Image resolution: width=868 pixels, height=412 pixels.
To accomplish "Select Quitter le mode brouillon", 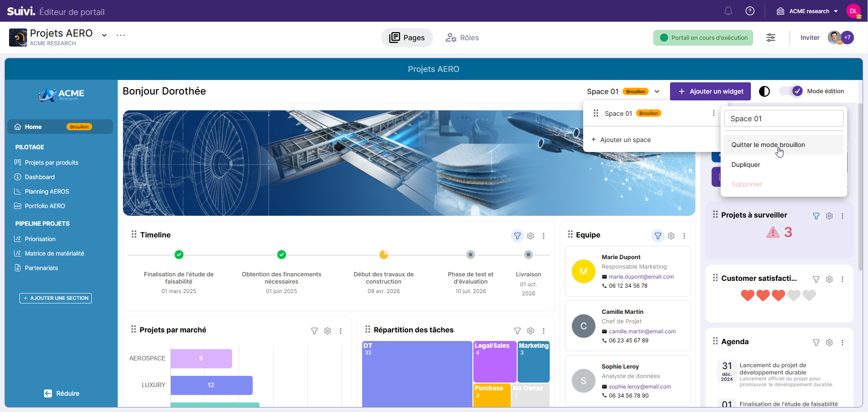I will click(x=768, y=145).
